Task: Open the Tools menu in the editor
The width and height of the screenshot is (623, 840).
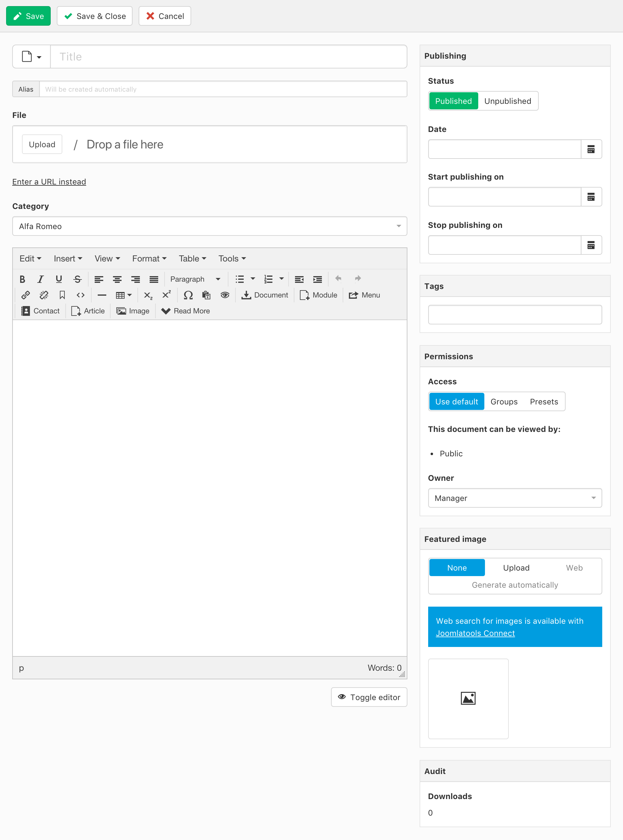Action: pos(232,259)
